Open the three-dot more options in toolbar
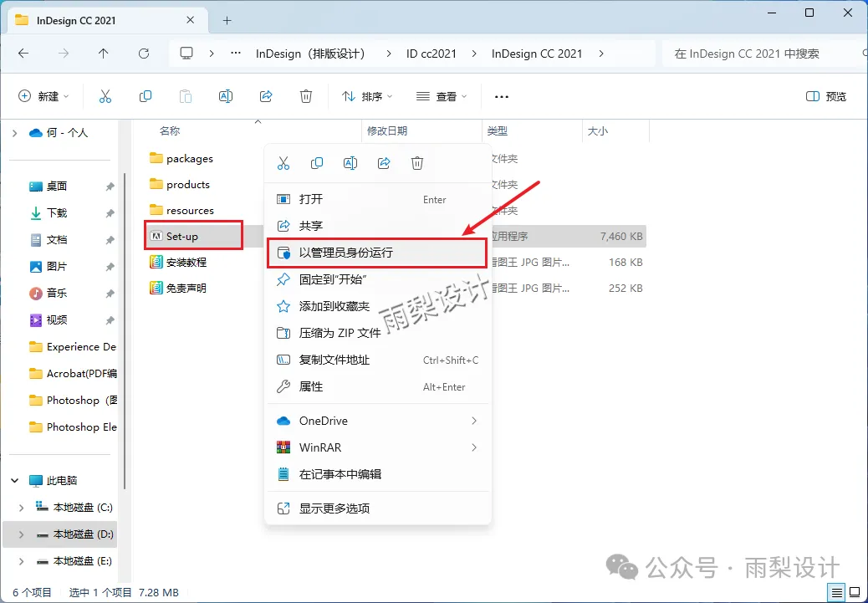The image size is (868, 603). (x=502, y=97)
